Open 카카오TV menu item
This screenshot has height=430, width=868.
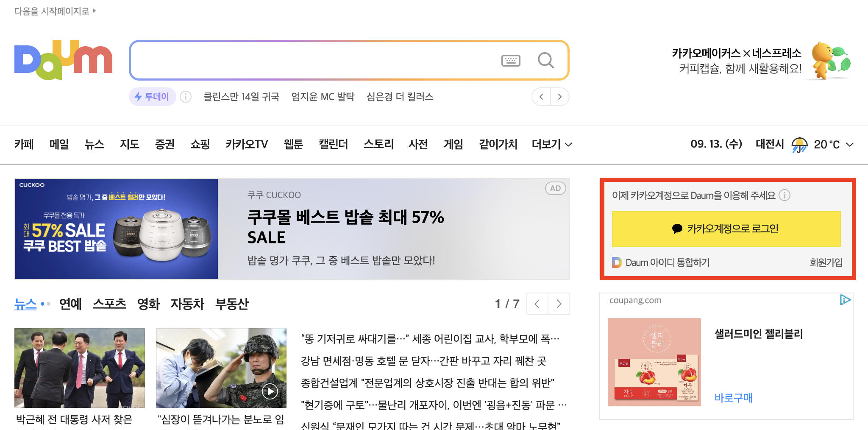(x=247, y=145)
